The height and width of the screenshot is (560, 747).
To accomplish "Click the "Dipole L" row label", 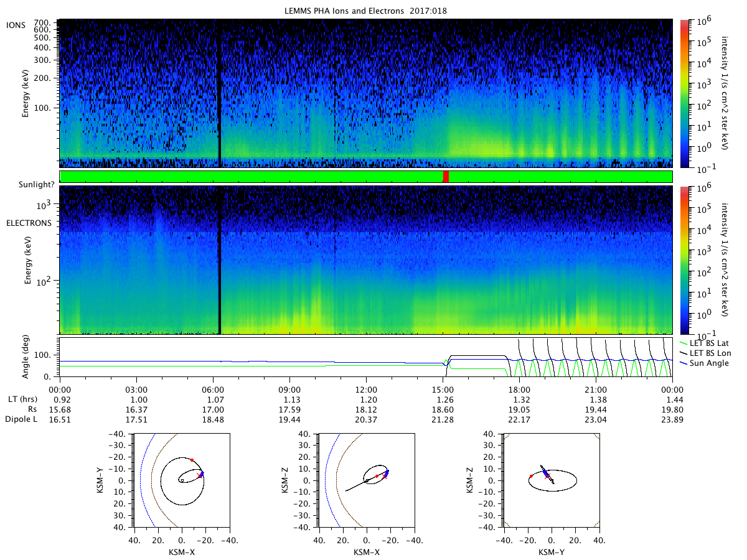I will [x=22, y=420].
